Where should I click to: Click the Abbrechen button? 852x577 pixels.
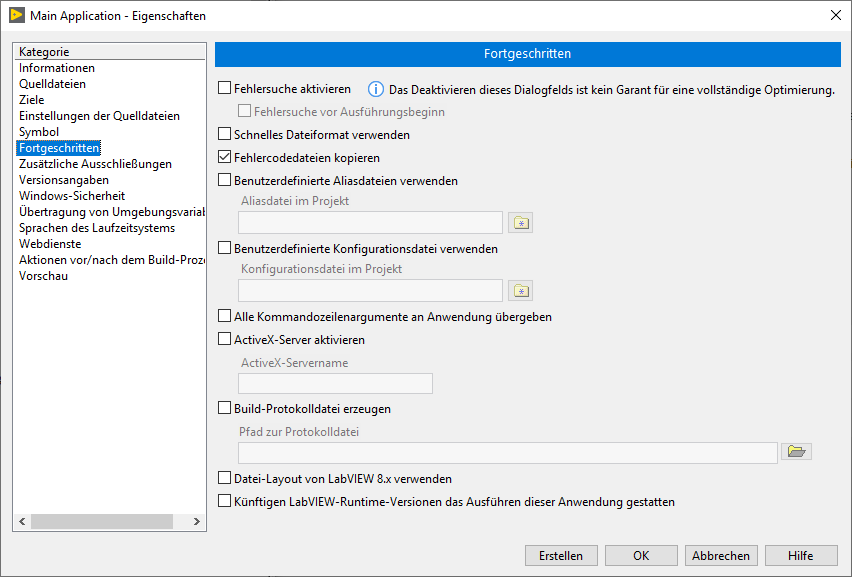pyautogui.click(x=721, y=556)
